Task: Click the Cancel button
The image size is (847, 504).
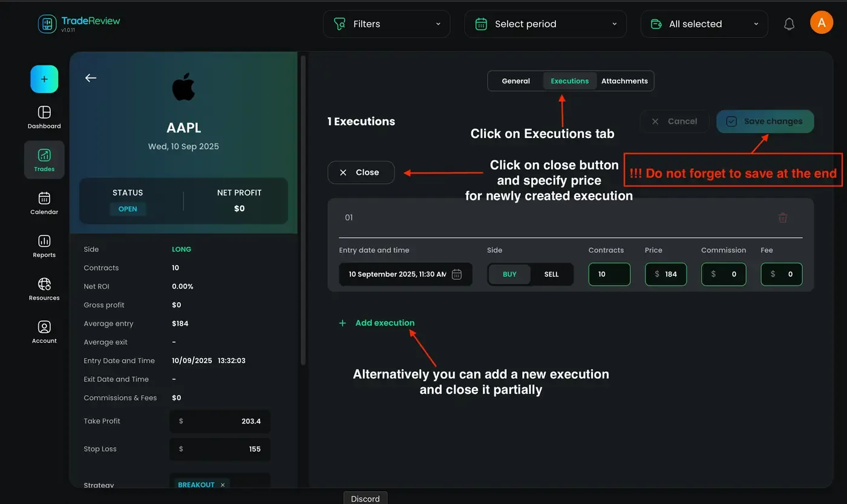Action: coord(674,121)
